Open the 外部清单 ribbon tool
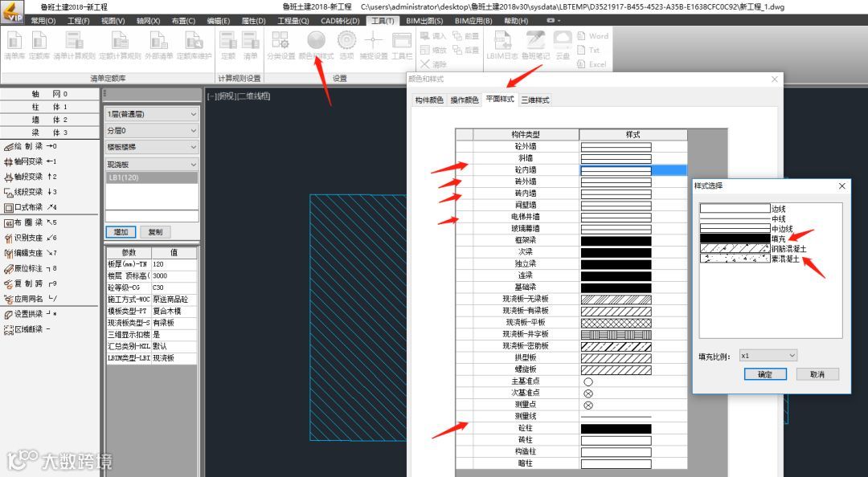Image resolution: width=868 pixels, height=477 pixels. point(159,46)
